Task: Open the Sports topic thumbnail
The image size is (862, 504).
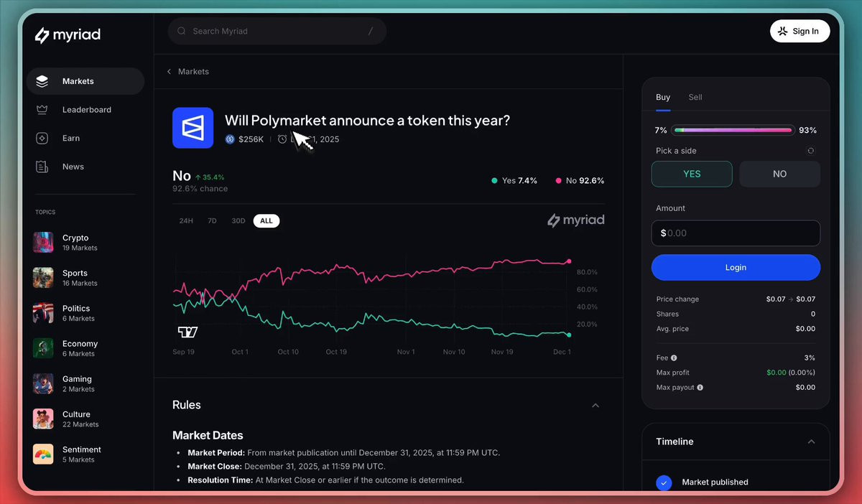Action: [43, 277]
